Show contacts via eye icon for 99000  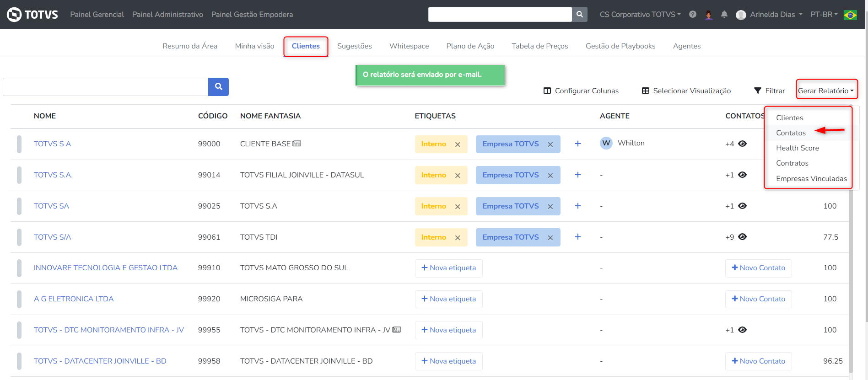743,144
